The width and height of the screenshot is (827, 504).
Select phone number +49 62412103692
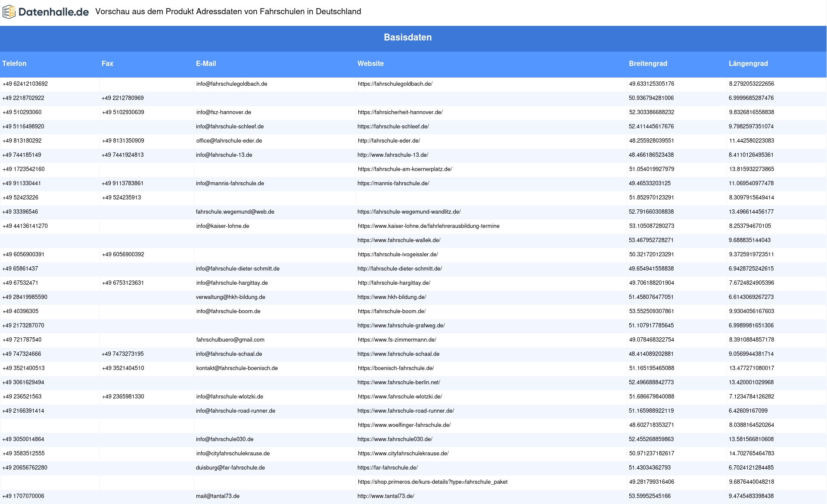click(x=25, y=84)
